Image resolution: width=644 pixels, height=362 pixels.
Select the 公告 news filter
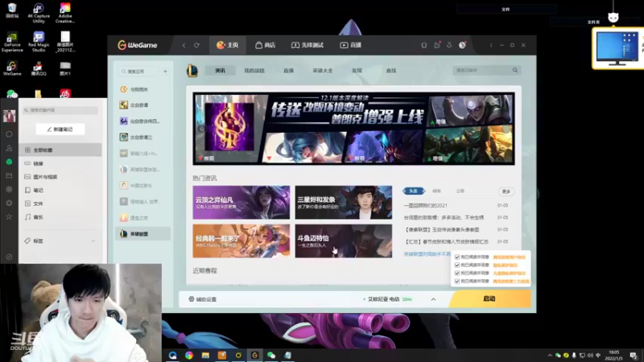(460, 191)
